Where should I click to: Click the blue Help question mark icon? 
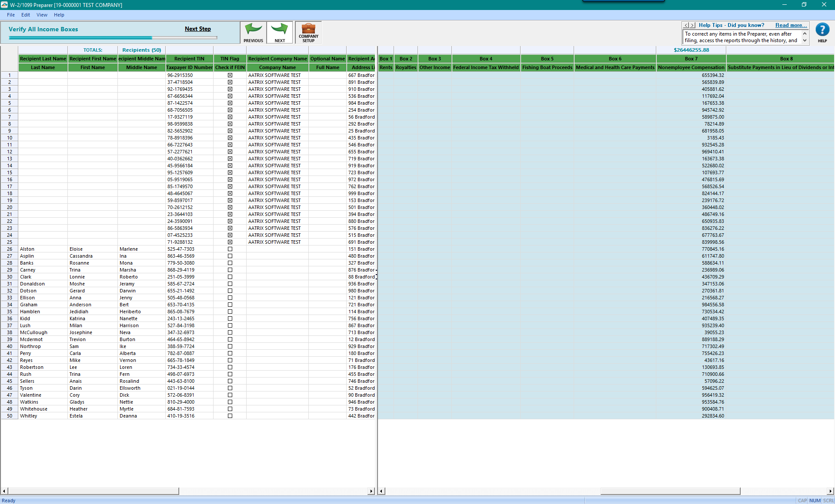822,30
